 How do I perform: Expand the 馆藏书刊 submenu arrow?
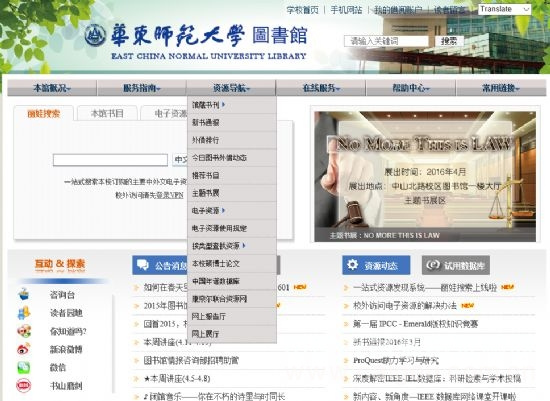click(x=223, y=105)
